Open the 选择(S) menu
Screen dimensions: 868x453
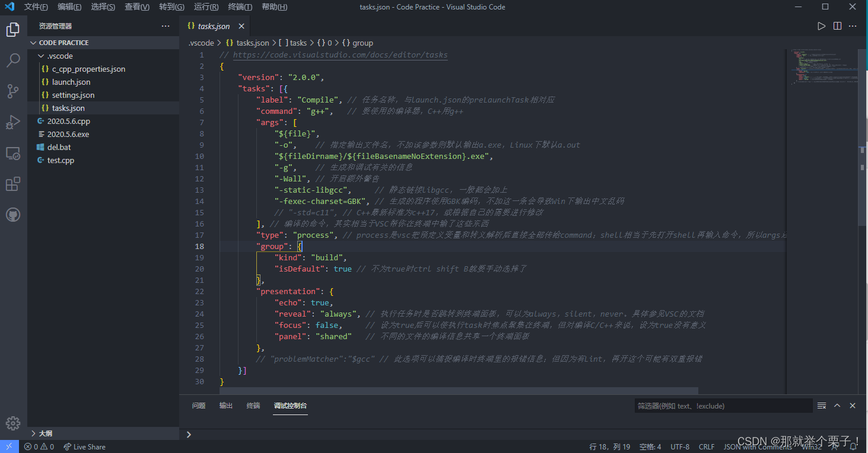[x=103, y=7]
